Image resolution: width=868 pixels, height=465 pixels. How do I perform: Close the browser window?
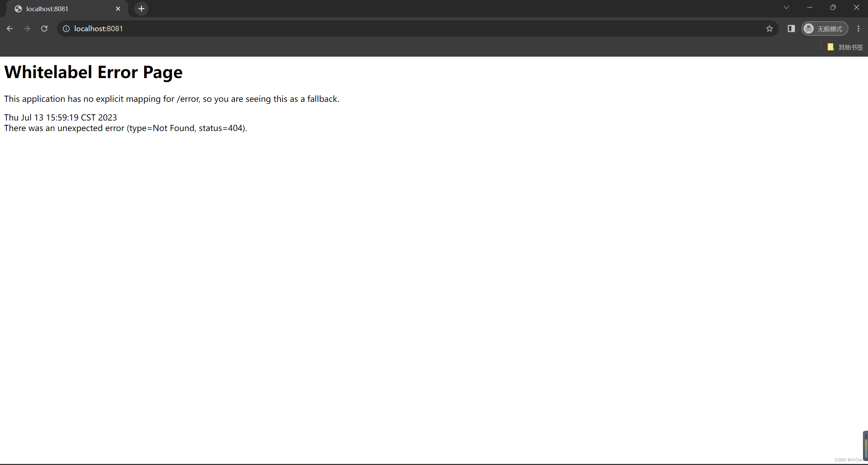click(x=856, y=7)
